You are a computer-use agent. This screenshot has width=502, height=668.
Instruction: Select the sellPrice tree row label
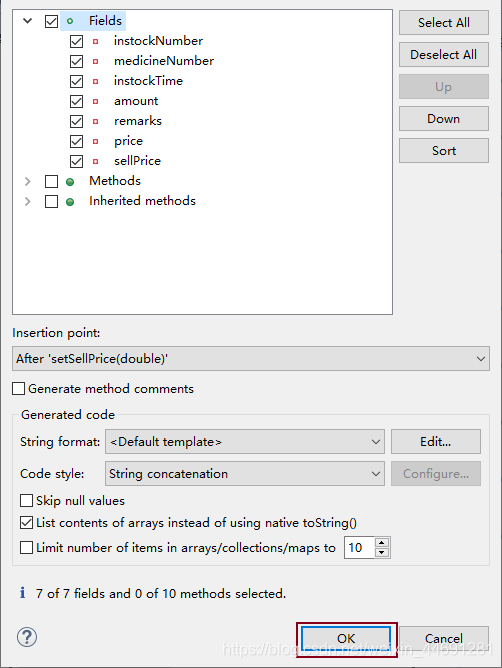click(137, 161)
